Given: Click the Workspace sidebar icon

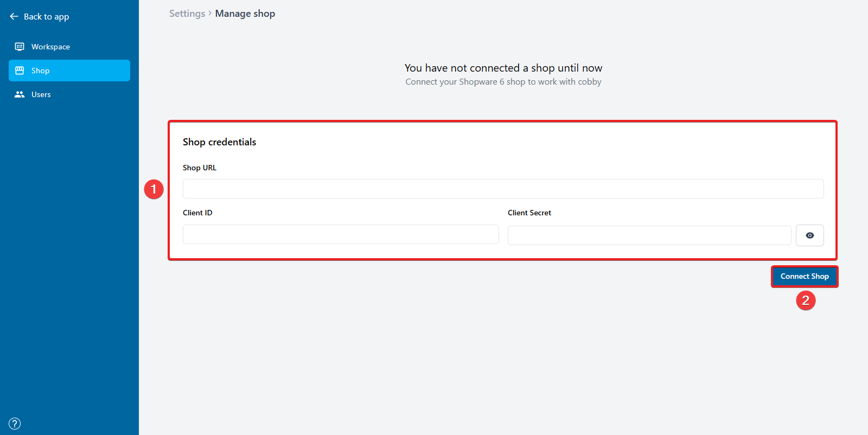Looking at the screenshot, I should 20,47.
